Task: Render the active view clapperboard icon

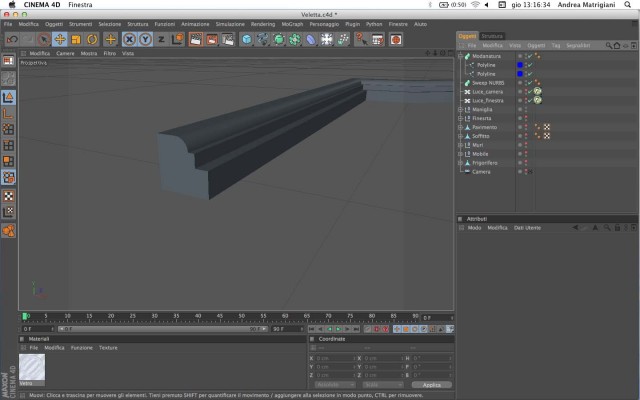Action: [196, 40]
